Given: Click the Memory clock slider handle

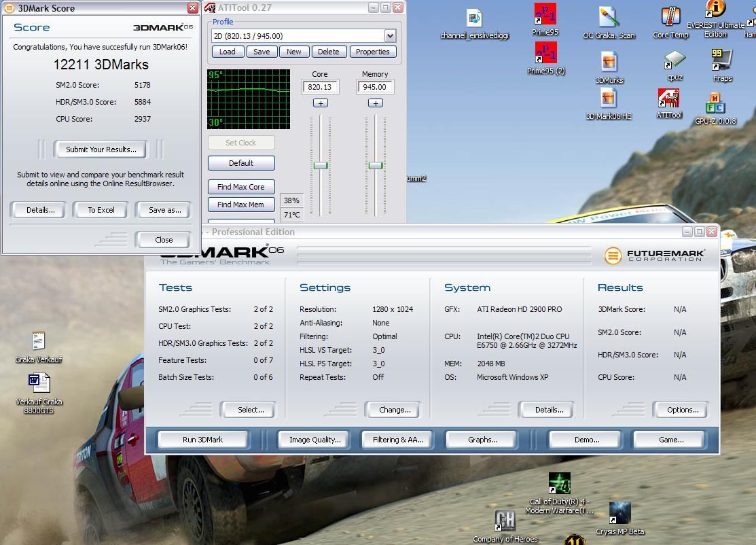Looking at the screenshot, I should click(x=376, y=165).
